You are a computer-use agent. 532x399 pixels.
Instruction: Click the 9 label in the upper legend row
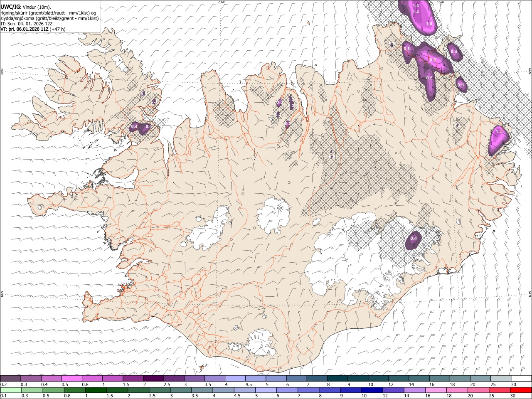point(348,384)
